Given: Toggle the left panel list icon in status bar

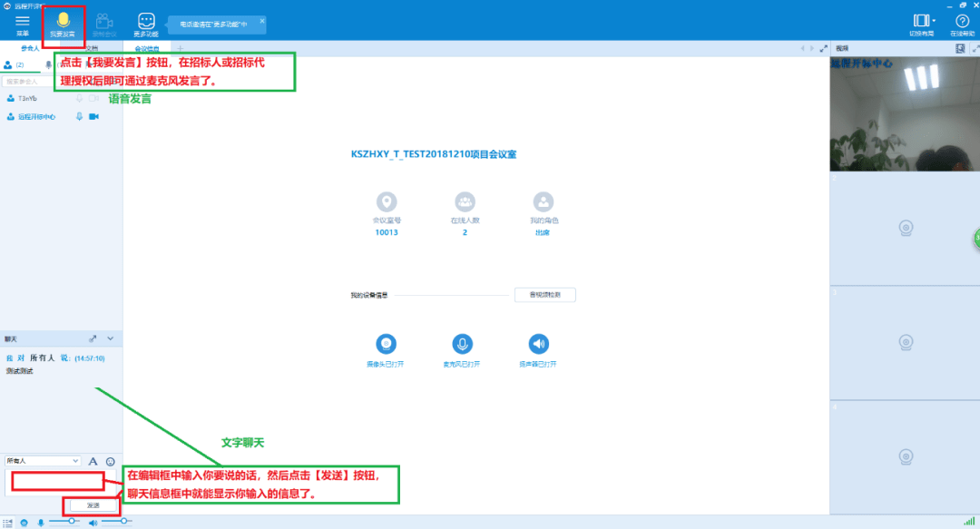Looking at the screenshot, I should click(7, 523).
